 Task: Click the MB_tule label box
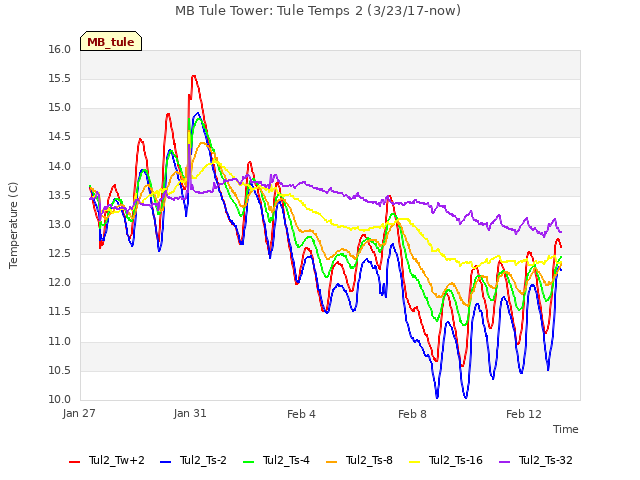pos(111,41)
